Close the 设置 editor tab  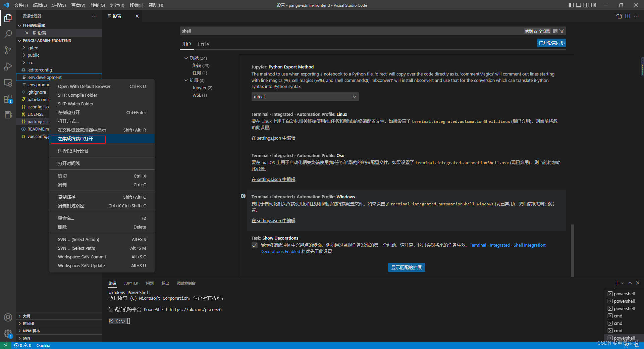click(x=137, y=16)
